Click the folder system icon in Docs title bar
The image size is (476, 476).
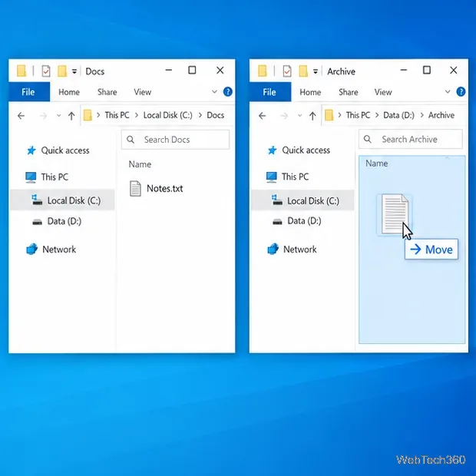21,71
